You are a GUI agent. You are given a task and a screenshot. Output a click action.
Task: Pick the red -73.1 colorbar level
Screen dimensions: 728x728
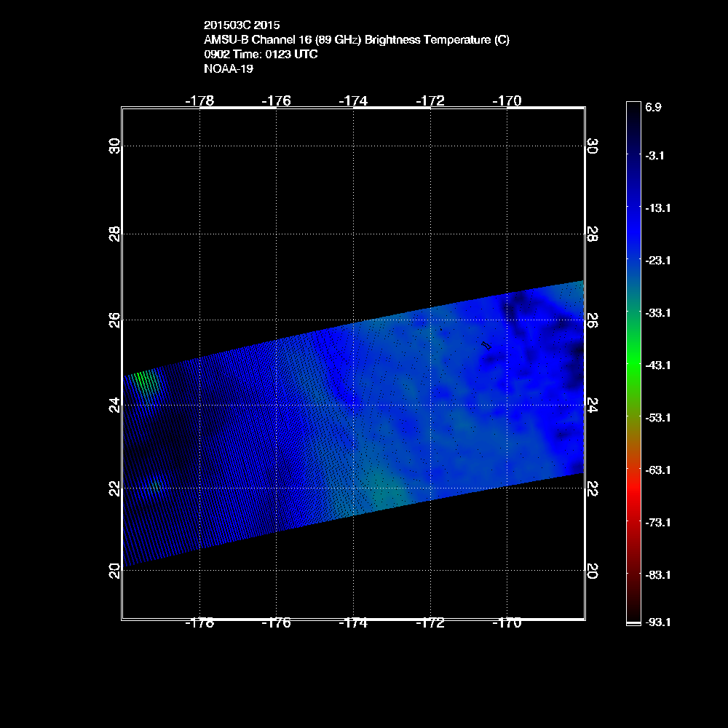click(x=632, y=522)
